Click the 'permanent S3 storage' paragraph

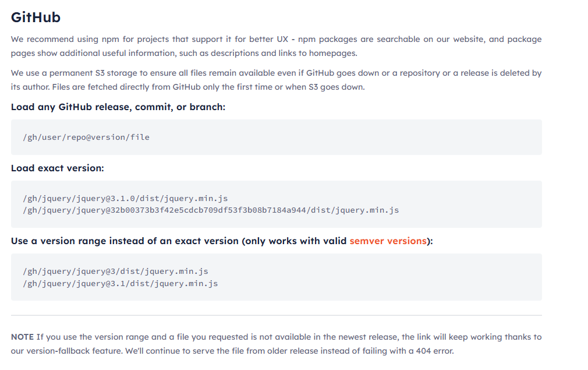276,80
